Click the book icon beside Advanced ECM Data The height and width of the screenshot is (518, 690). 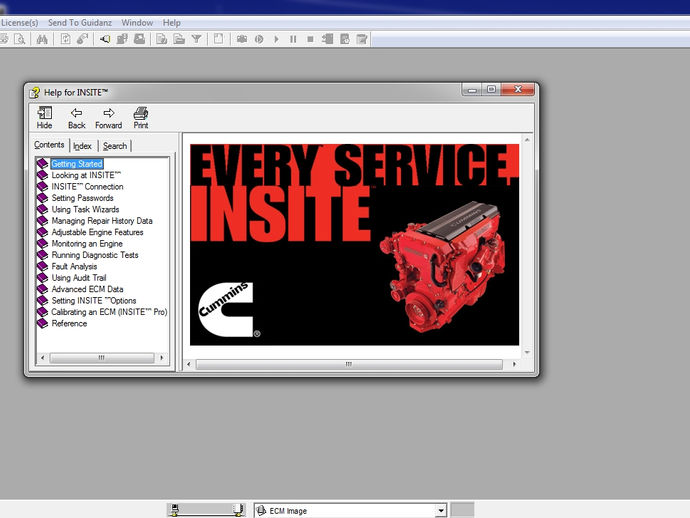43,289
